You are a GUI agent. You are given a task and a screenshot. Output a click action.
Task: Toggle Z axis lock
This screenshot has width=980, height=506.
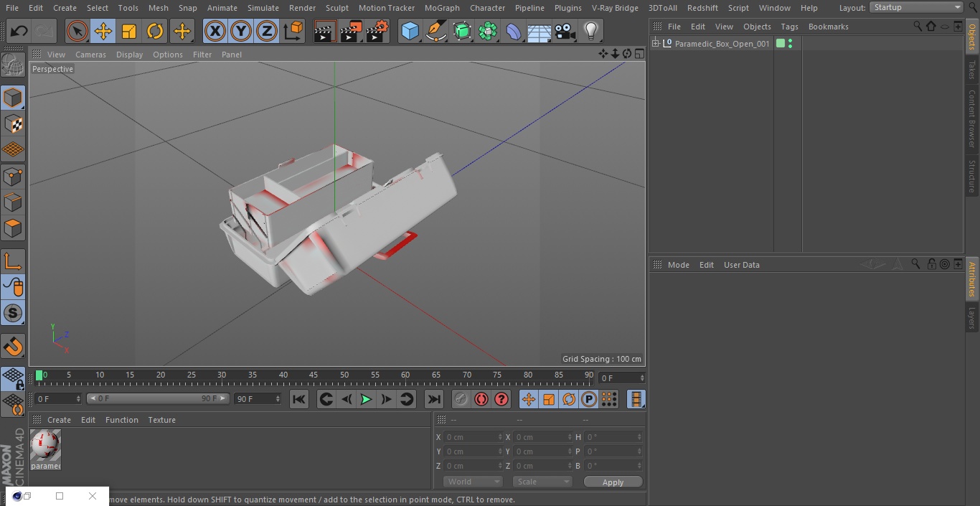tap(267, 31)
